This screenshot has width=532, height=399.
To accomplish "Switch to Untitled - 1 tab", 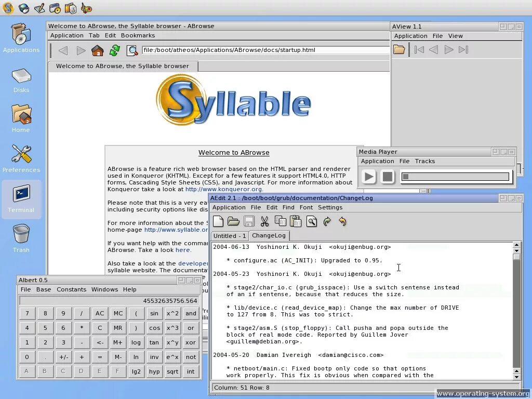I will (230, 236).
